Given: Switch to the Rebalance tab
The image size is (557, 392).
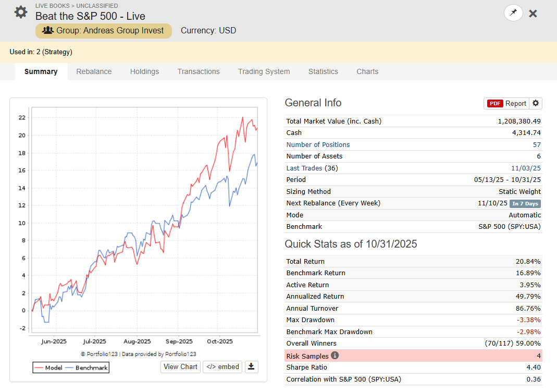Looking at the screenshot, I should pyautogui.click(x=94, y=71).
